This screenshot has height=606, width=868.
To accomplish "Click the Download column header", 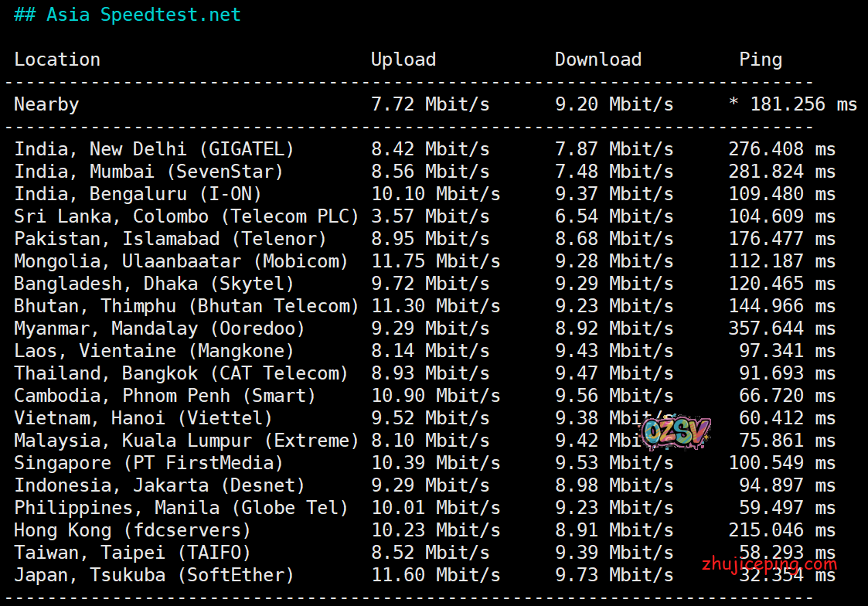I will click(x=597, y=60).
